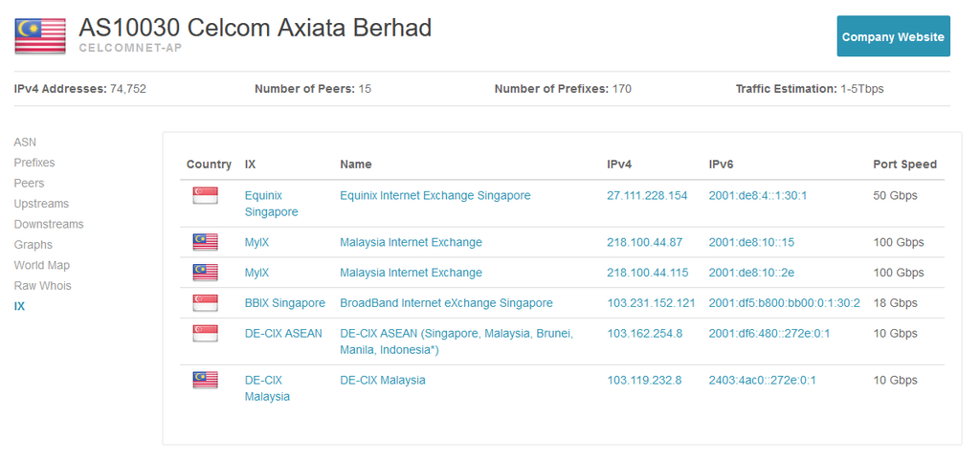This screenshot has width=980, height=462.
Task: Open the Company Website button
Action: tap(893, 37)
